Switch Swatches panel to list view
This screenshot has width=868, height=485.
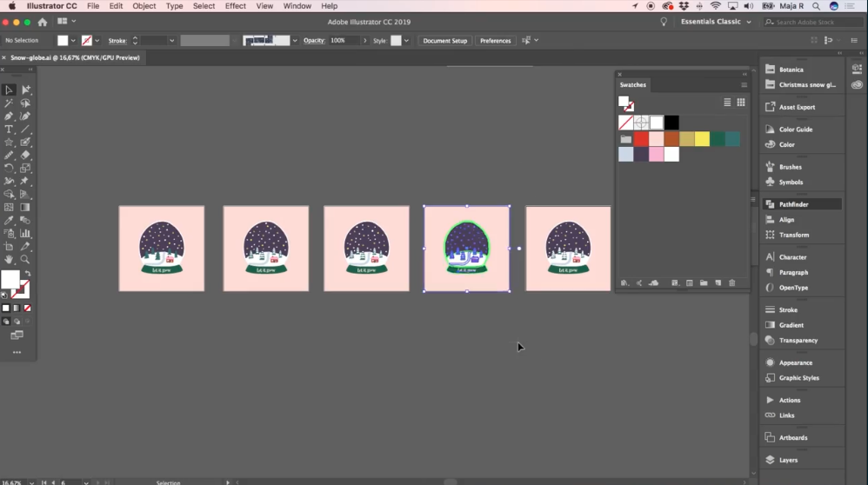tap(727, 103)
